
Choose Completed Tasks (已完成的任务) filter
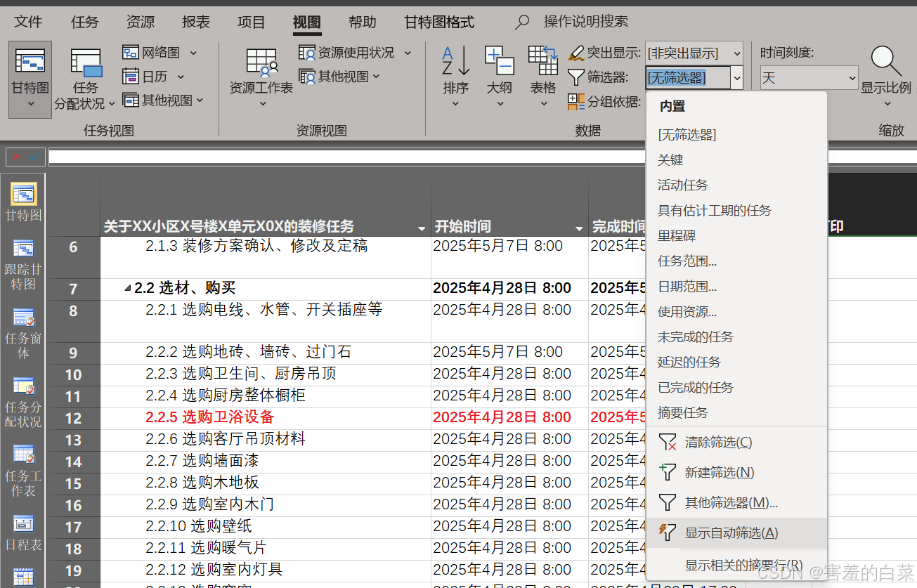[736, 388]
